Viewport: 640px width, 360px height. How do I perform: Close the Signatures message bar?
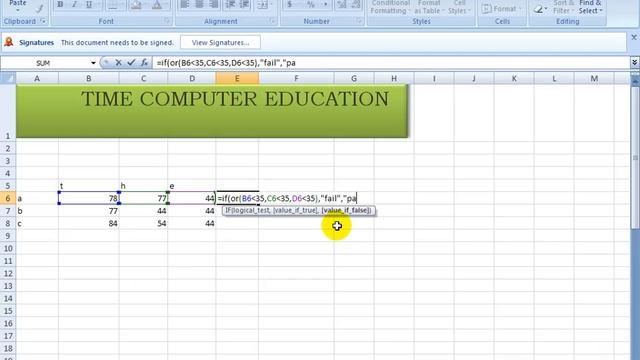tap(634, 37)
